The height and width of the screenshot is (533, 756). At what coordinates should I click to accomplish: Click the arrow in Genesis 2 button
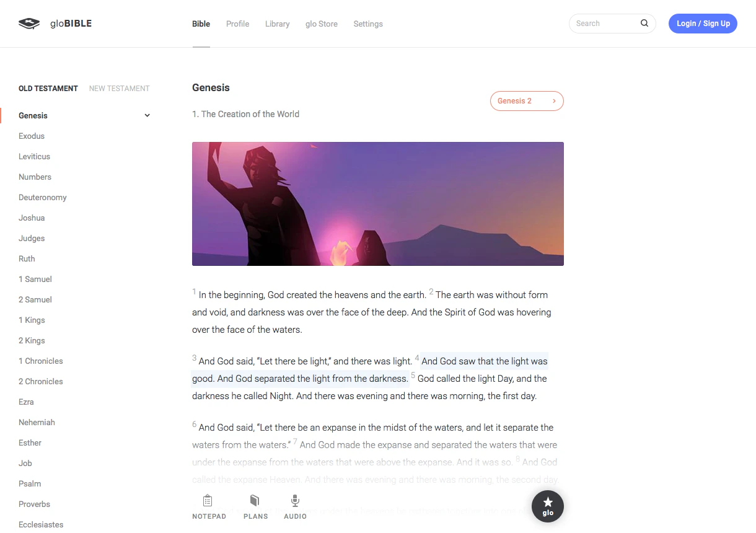554,101
